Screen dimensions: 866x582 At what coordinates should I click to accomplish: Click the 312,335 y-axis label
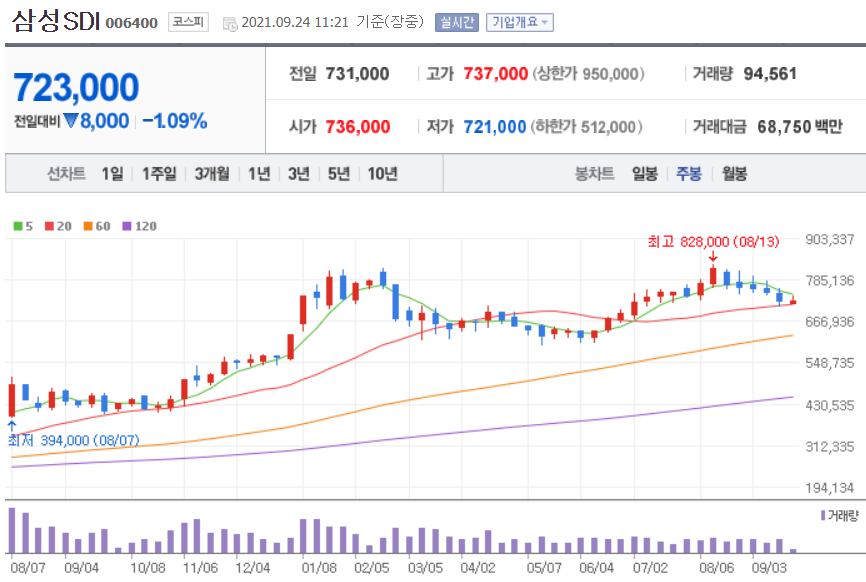pyautogui.click(x=830, y=446)
